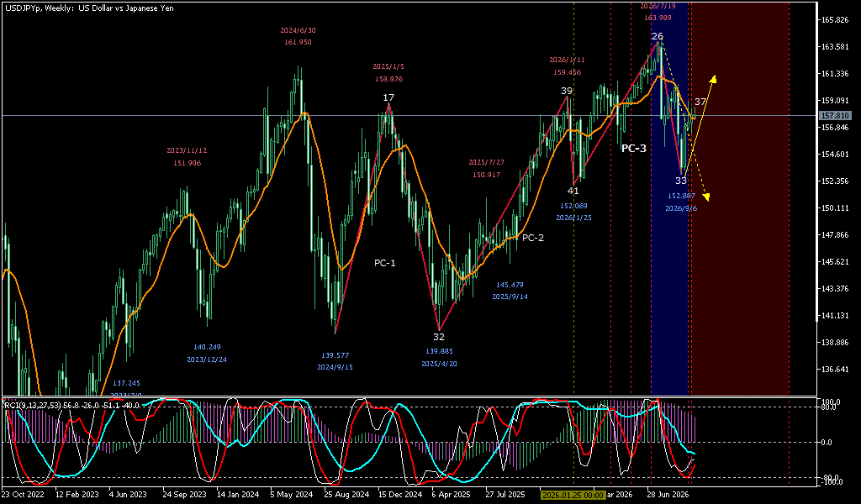Select the PC-3 text label
The image size is (861, 504).
pyautogui.click(x=634, y=148)
